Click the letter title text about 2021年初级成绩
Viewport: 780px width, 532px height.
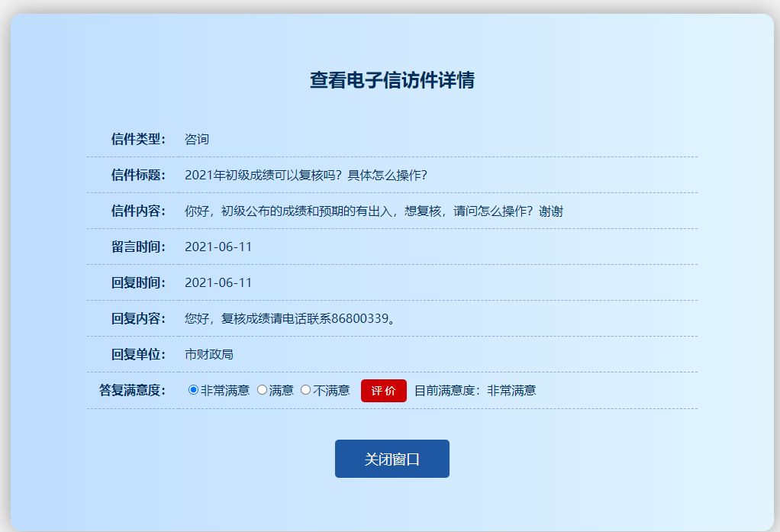[305, 175]
